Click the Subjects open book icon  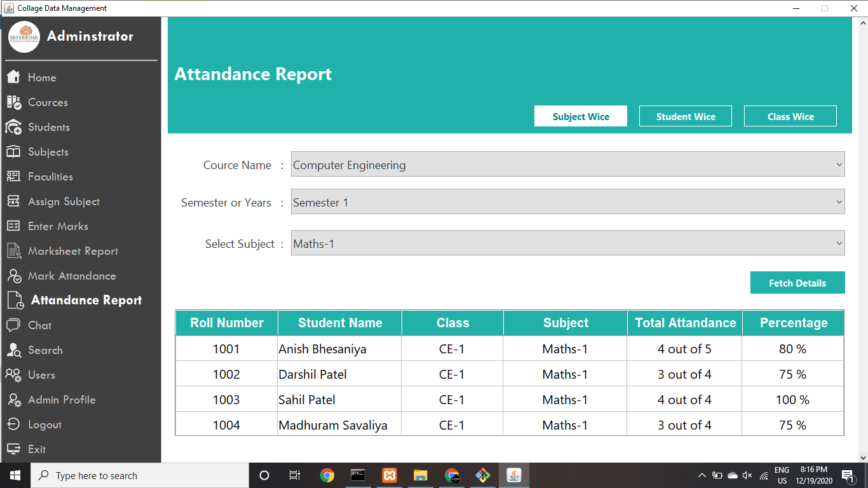pyautogui.click(x=14, y=152)
